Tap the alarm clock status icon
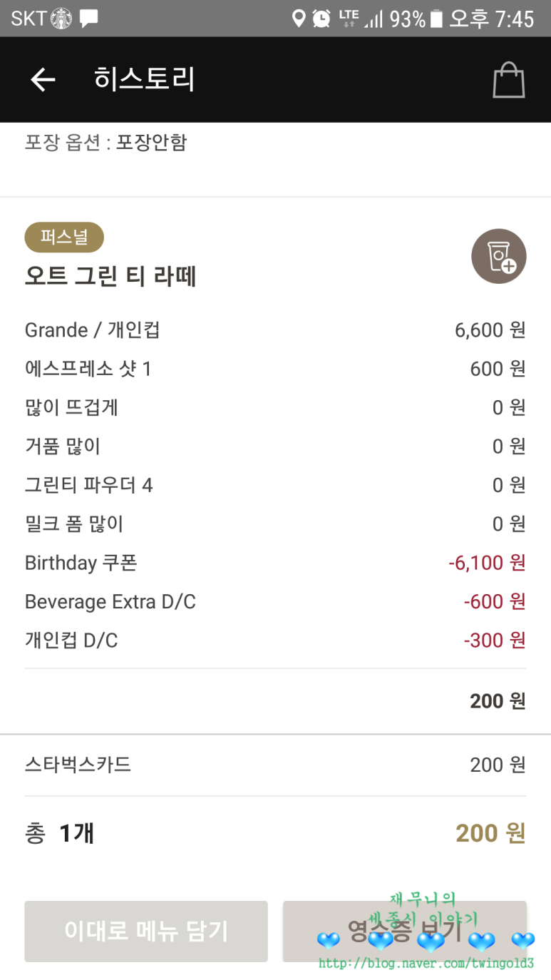Viewport: 551px width, 980px height. click(321, 19)
